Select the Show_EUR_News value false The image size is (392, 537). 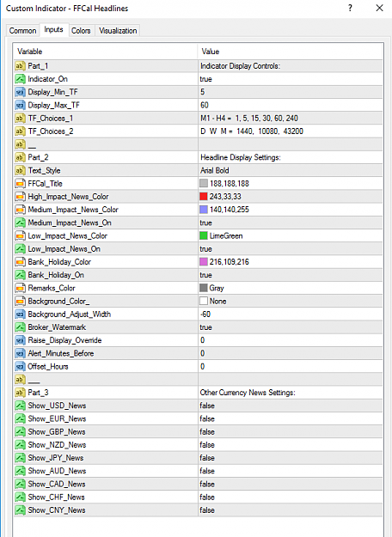click(x=207, y=418)
